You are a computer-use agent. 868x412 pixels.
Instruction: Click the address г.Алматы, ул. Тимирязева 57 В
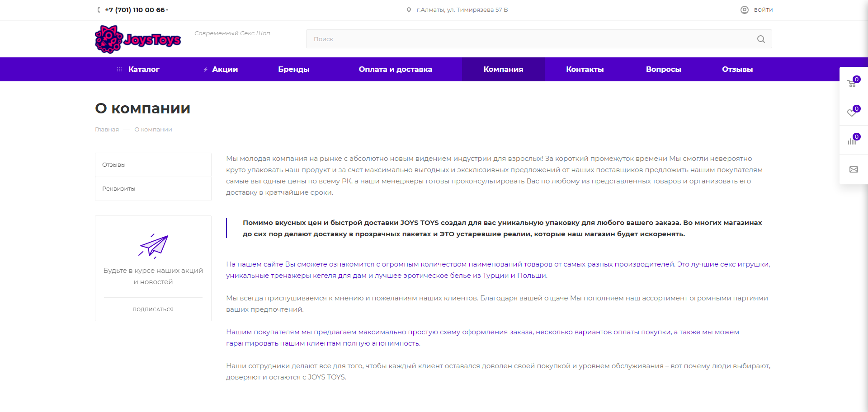[462, 10]
